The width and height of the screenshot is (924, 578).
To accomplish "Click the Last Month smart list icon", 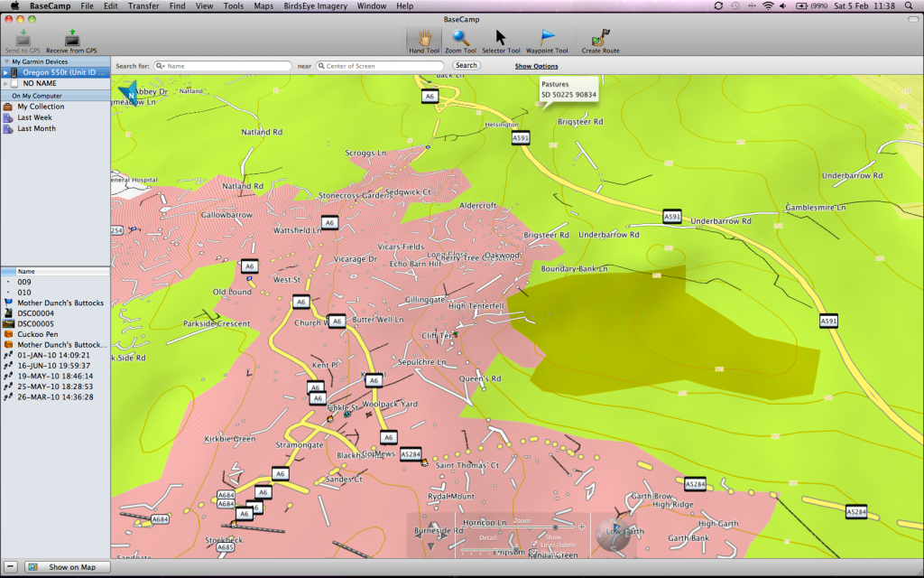I will 7,128.
